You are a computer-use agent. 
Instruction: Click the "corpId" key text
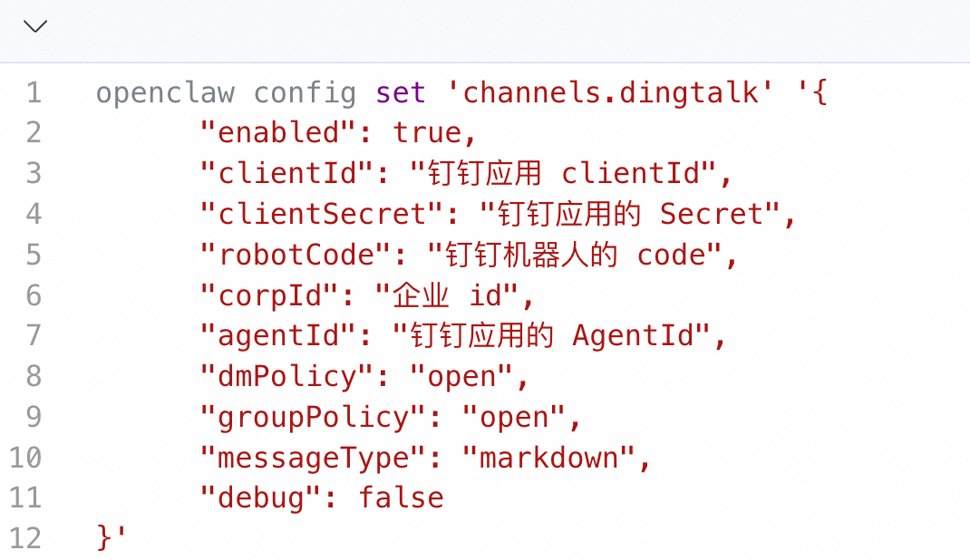[x=269, y=295]
